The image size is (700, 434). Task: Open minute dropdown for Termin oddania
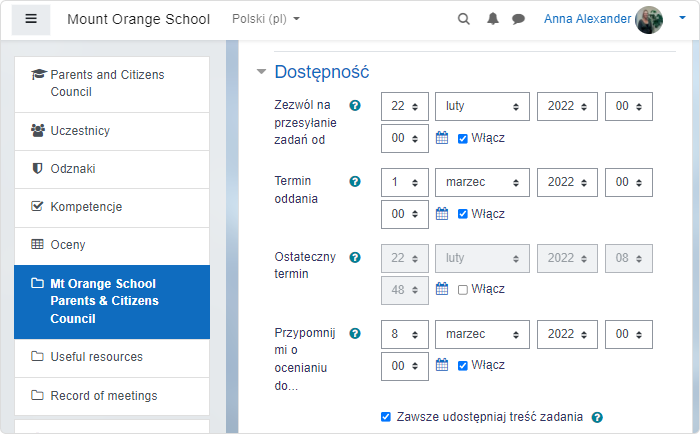click(x=405, y=214)
